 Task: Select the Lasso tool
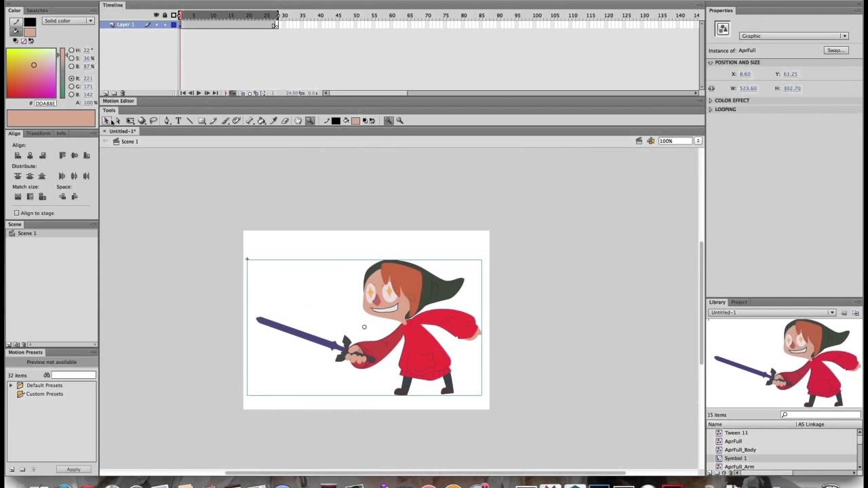tap(154, 121)
